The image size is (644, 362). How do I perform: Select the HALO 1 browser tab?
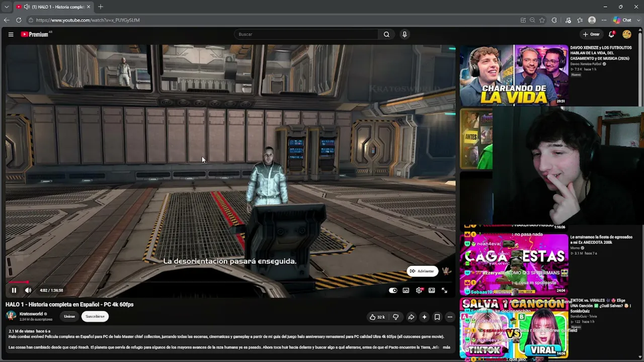(53, 7)
